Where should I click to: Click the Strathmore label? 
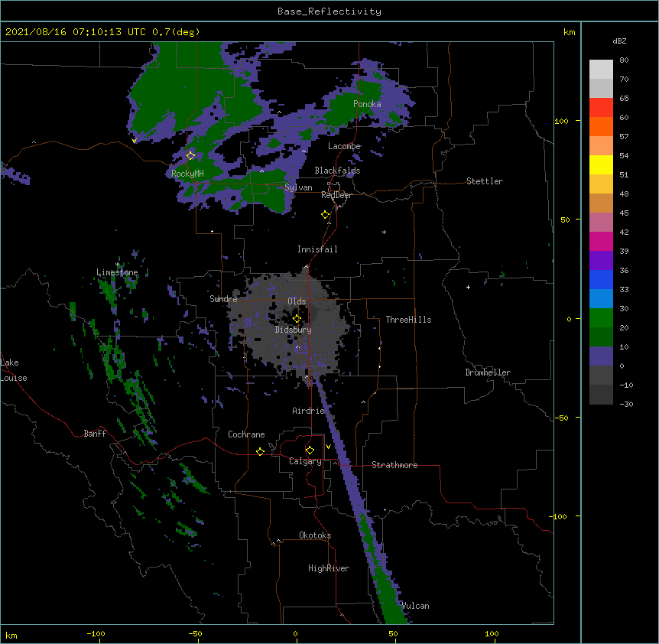(394, 465)
